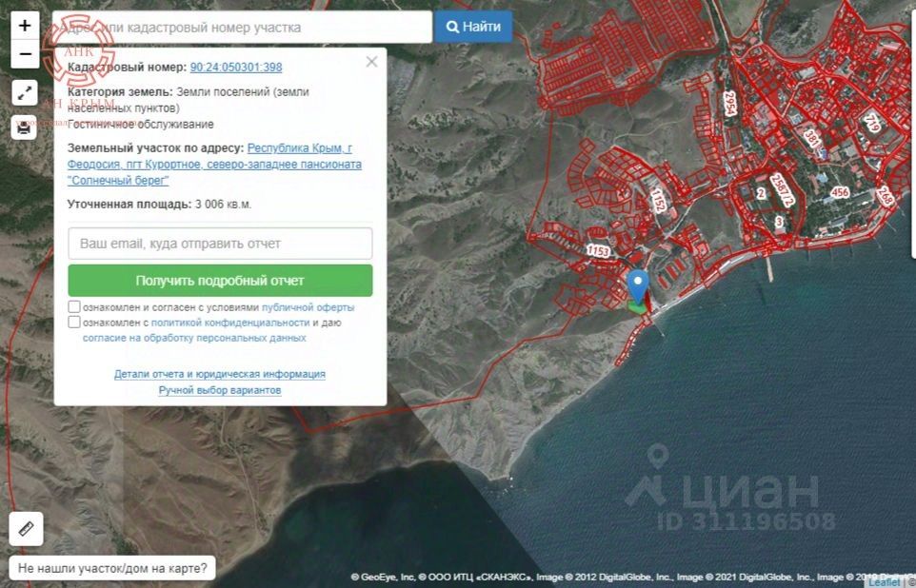Click the blue location pin marker
Screen dimensions: 916x588
point(638,284)
